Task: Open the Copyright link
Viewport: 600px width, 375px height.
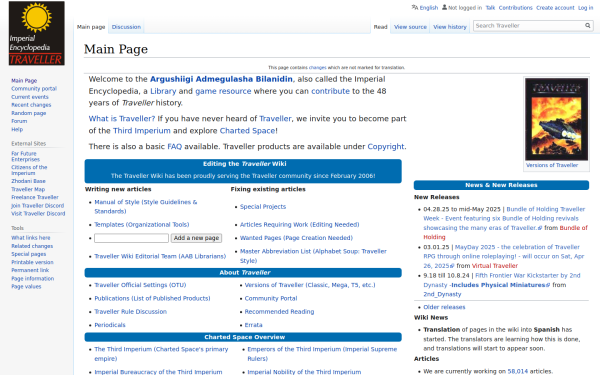Action: 386,147
